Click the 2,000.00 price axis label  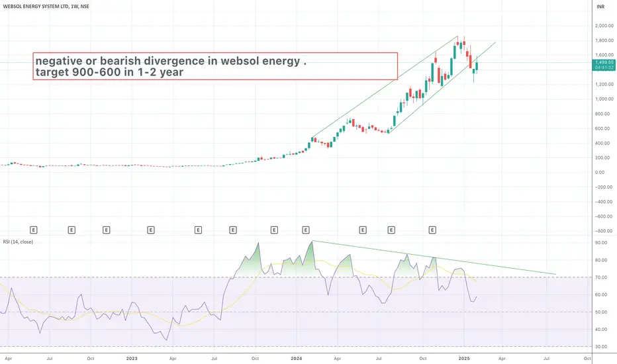pyautogui.click(x=604, y=26)
